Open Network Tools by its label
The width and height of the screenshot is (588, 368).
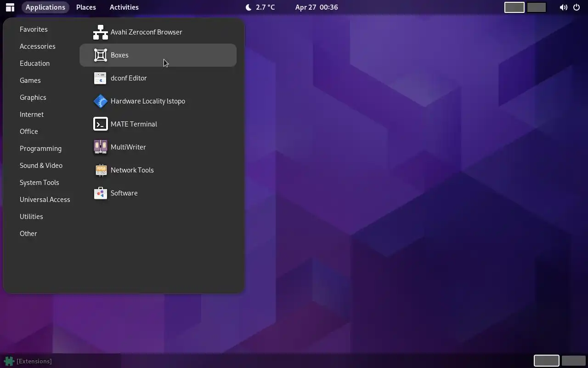(132, 170)
